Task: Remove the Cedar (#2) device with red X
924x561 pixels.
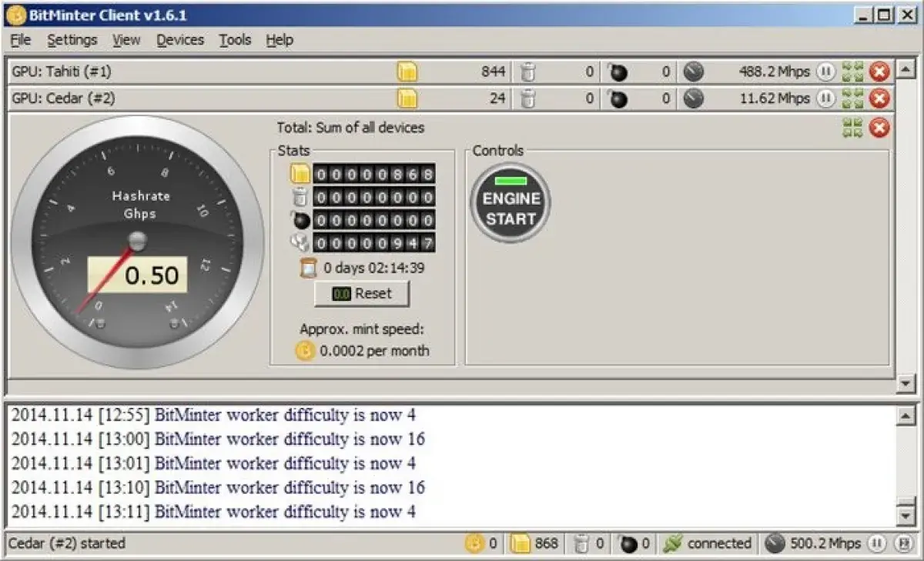Action: tap(879, 99)
